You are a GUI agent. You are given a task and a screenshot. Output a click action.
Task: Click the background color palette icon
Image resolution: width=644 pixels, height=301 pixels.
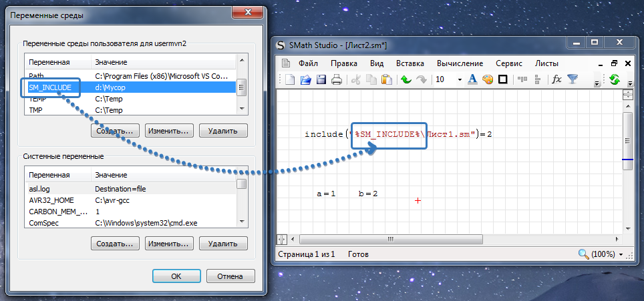tap(488, 79)
